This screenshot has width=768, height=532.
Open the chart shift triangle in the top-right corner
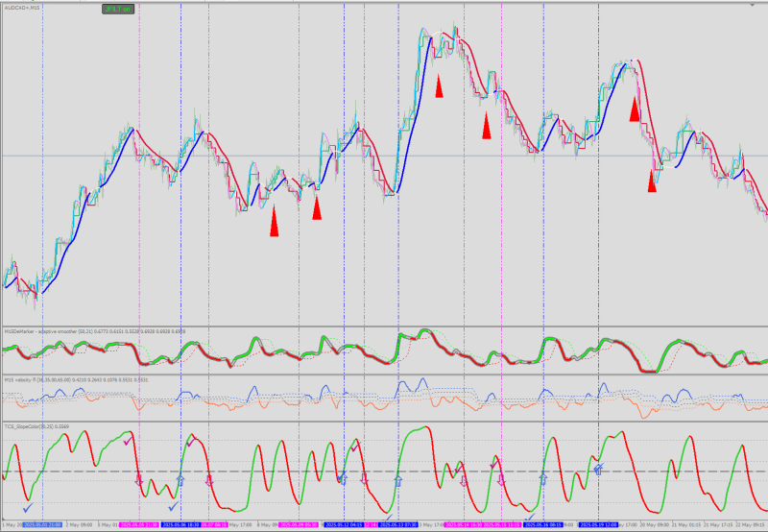tap(753, 5)
